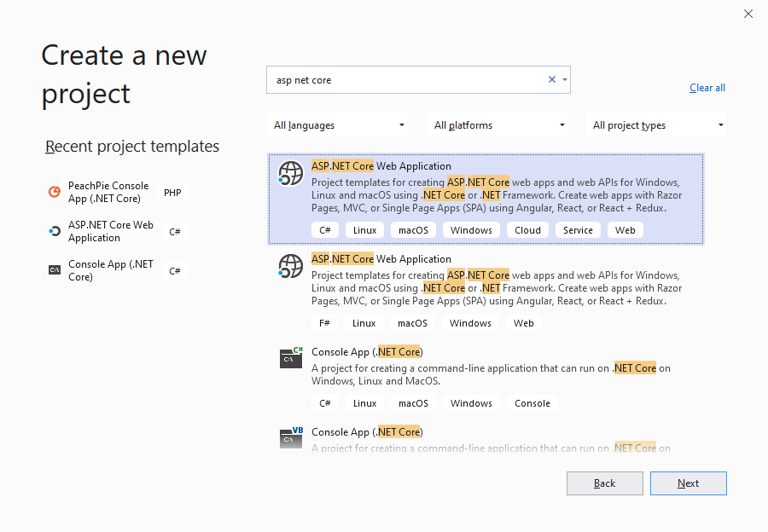Pick the recent ASP.NET Core Web Application template

pyautogui.click(x=111, y=232)
